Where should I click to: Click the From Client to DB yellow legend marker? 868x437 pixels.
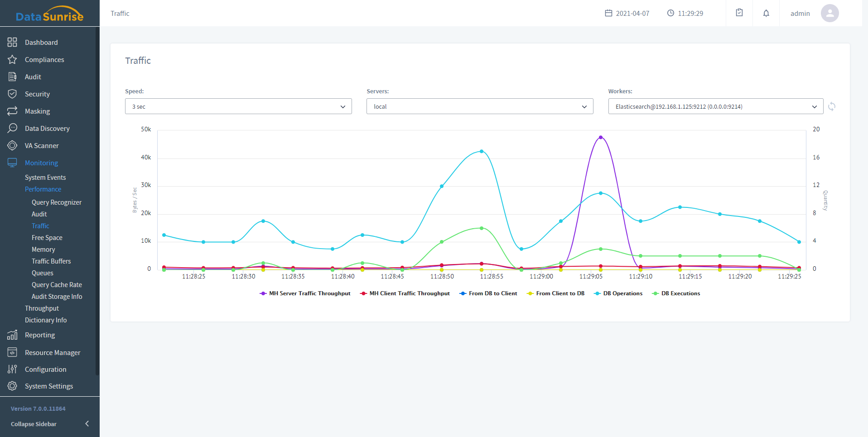tap(530, 293)
